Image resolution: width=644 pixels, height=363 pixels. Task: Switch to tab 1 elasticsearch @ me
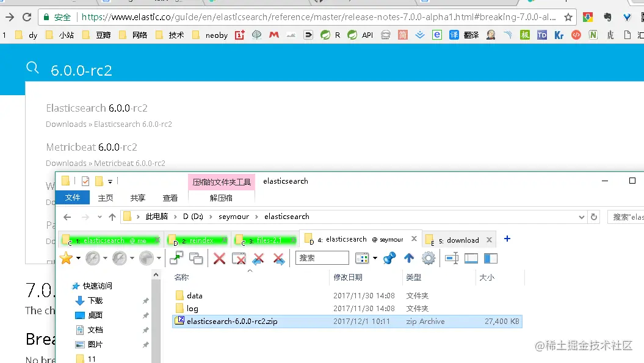click(111, 240)
